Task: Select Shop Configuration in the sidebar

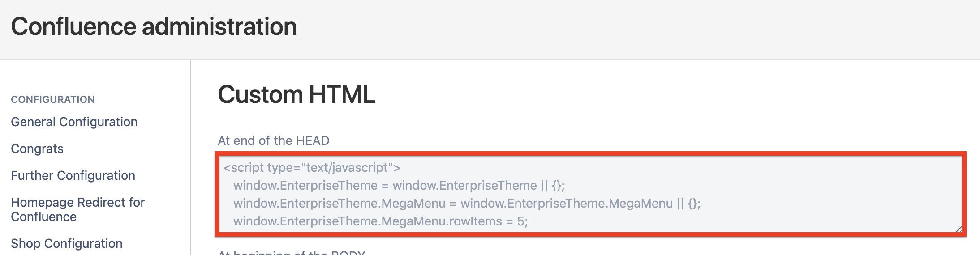Action: [x=67, y=244]
